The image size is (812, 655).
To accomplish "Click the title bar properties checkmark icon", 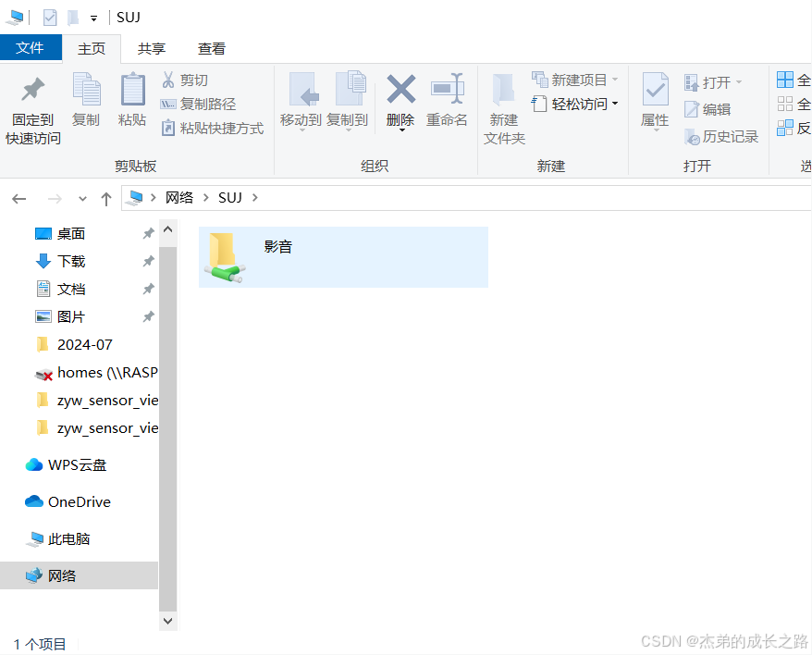I will point(50,18).
